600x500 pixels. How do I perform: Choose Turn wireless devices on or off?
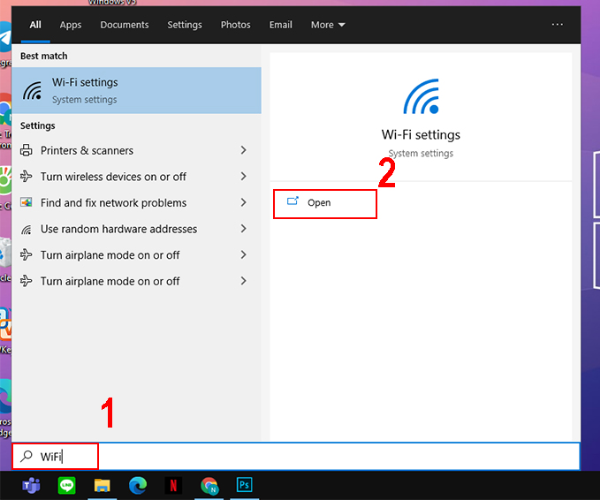[x=137, y=176]
